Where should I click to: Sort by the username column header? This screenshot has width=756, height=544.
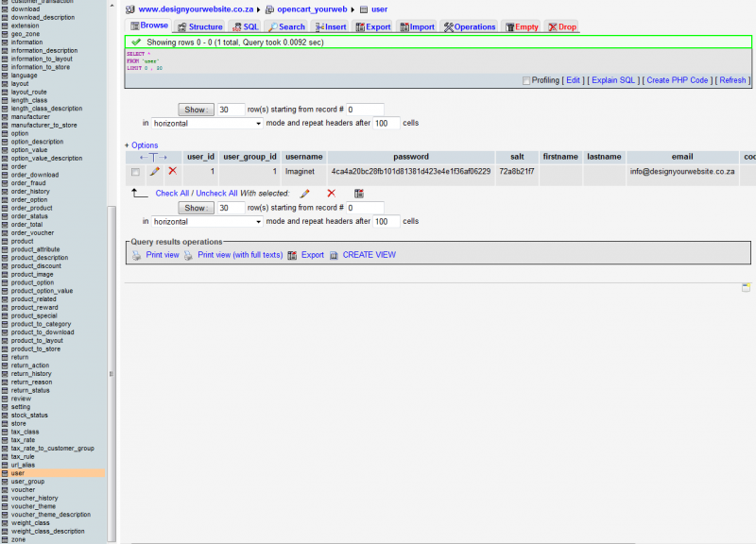[x=303, y=157]
